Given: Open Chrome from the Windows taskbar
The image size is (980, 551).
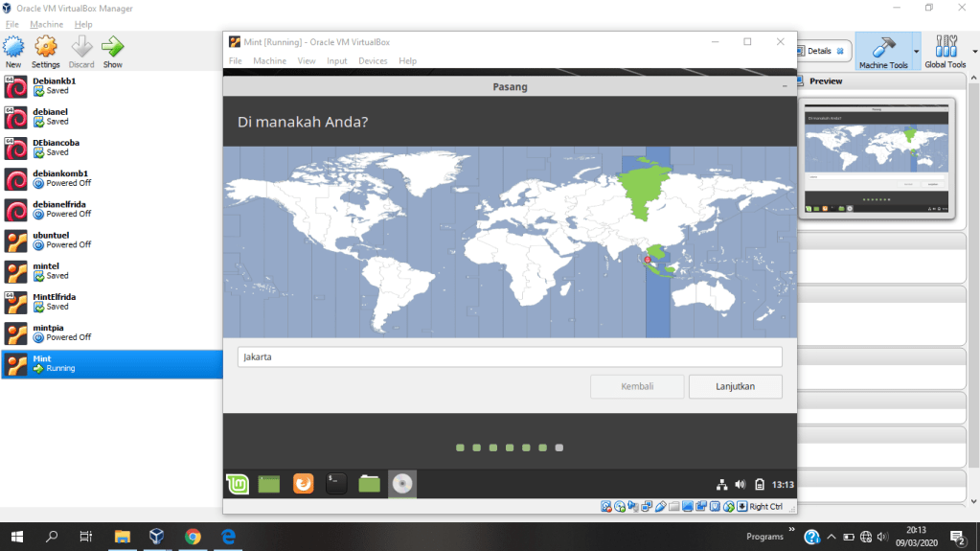Looking at the screenshot, I should click(x=193, y=537).
